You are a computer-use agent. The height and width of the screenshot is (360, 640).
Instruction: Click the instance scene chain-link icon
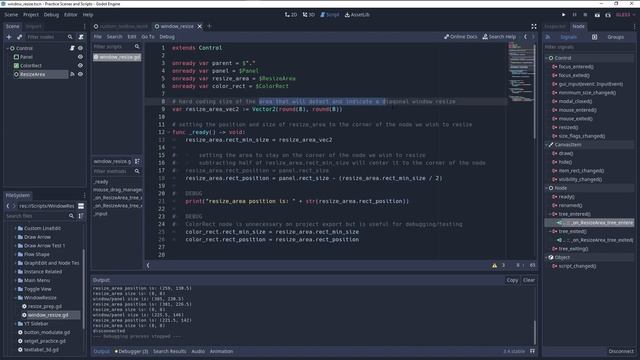click(19, 37)
